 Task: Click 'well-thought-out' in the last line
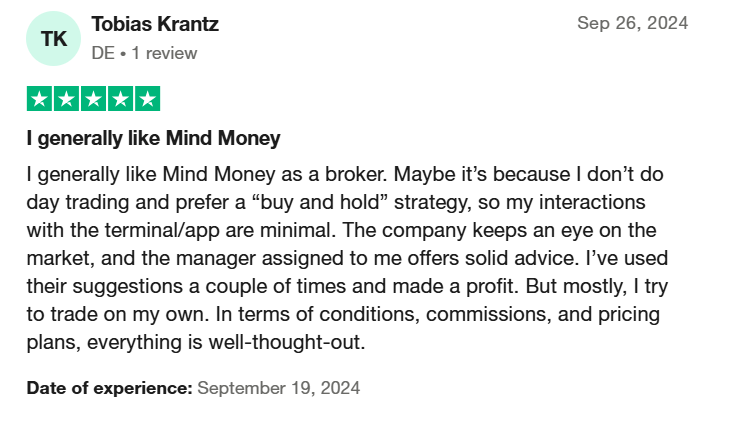coord(287,342)
